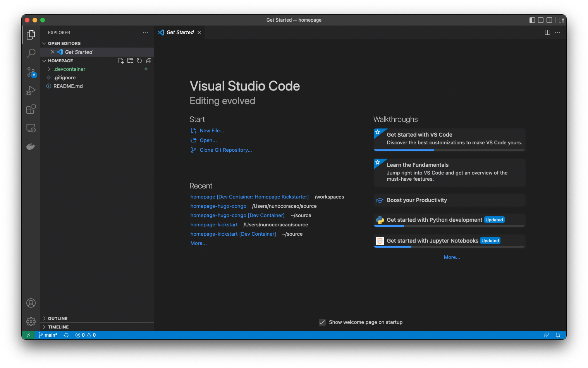Open the Search view in activity bar
This screenshot has width=588, height=368.
tap(31, 53)
